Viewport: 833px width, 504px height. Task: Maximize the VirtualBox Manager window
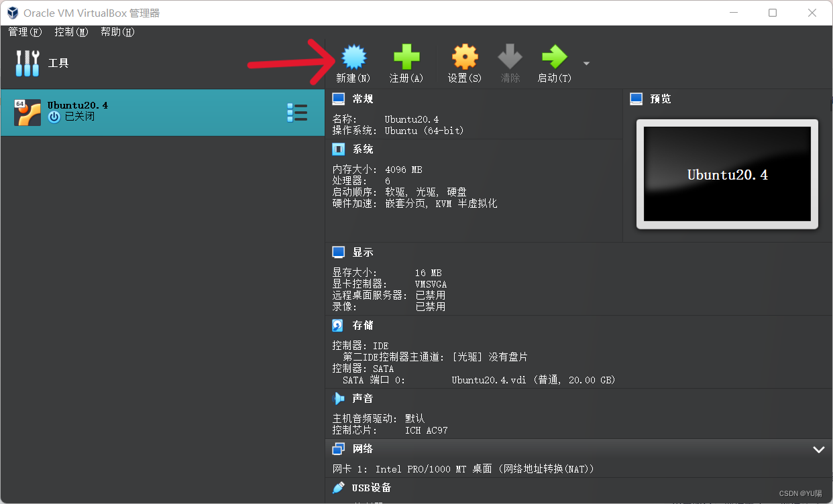(x=773, y=13)
